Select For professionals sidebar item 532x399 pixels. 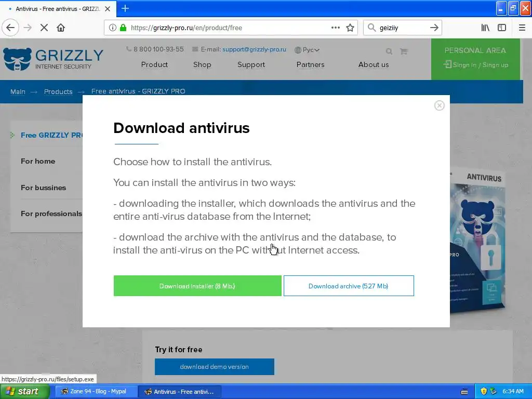(51, 214)
